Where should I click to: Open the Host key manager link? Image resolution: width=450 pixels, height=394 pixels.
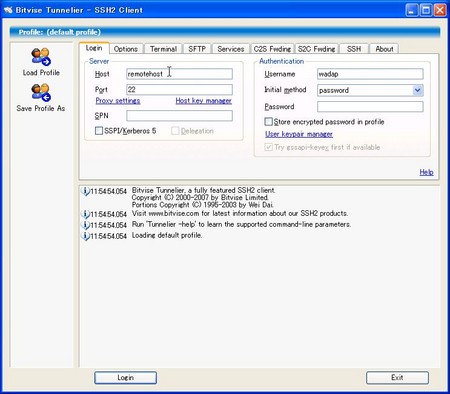click(203, 101)
